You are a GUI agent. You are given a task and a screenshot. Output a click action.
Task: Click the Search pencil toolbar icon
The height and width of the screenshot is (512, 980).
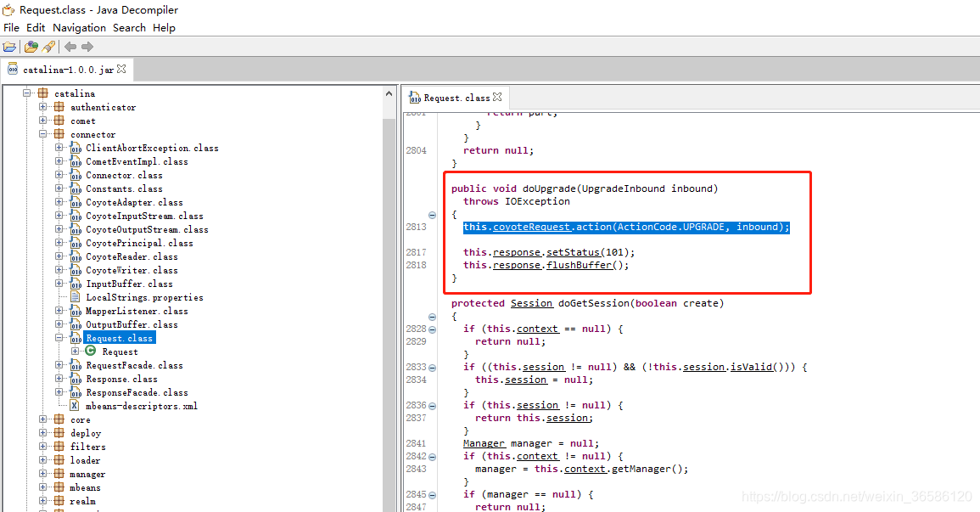click(48, 47)
